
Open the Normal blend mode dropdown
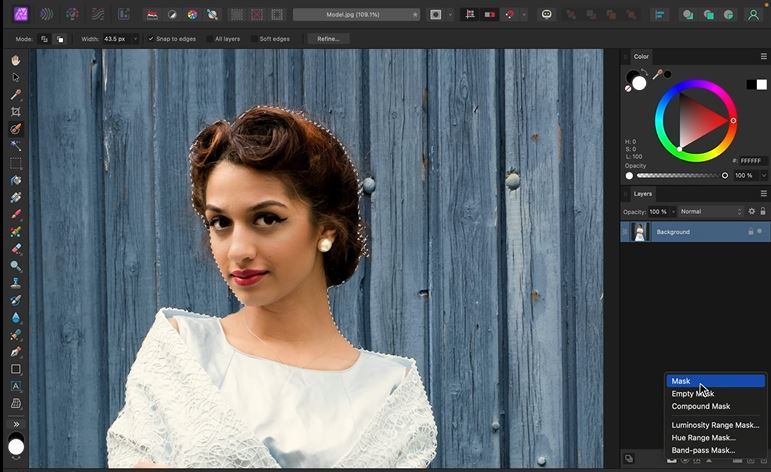pos(711,211)
